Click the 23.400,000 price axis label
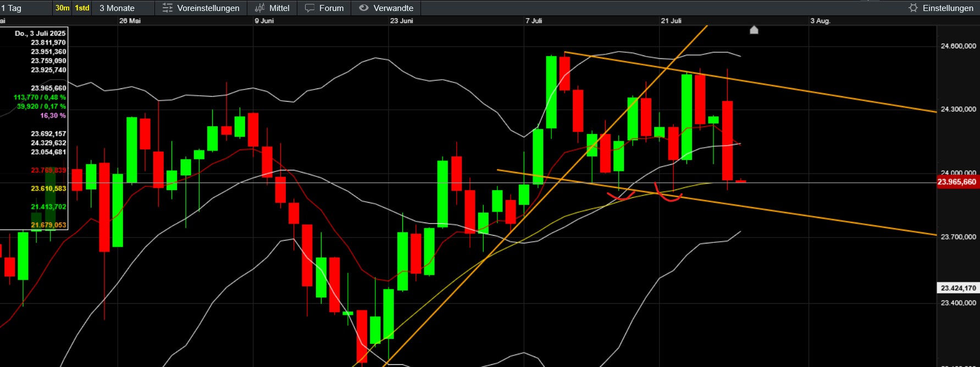Viewport: 980px width, 367px height. [958, 303]
